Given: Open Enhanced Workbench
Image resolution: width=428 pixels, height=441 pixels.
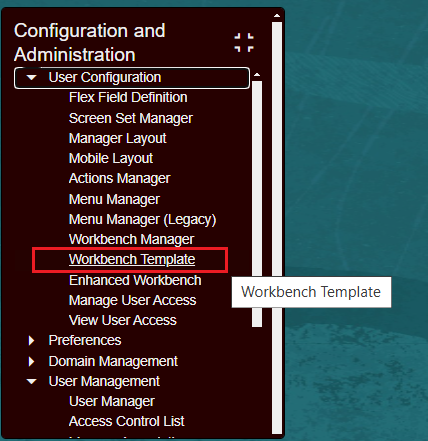Looking at the screenshot, I should click(135, 280).
